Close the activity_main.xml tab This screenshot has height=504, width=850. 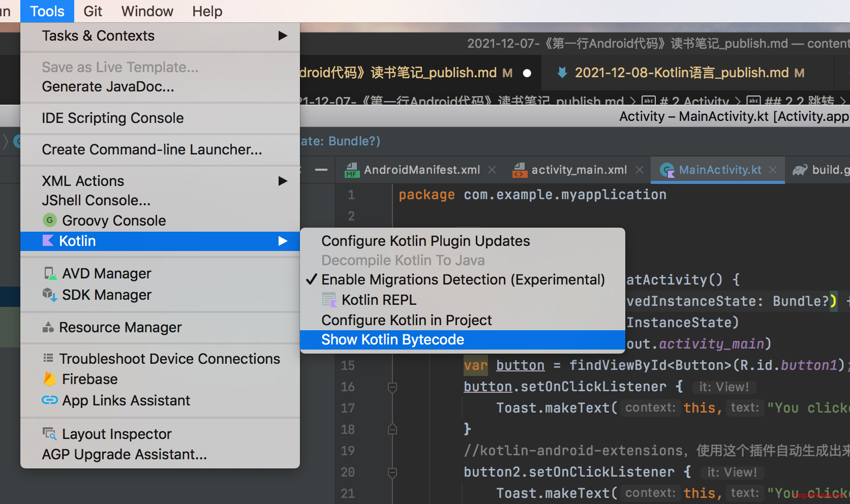click(x=640, y=170)
